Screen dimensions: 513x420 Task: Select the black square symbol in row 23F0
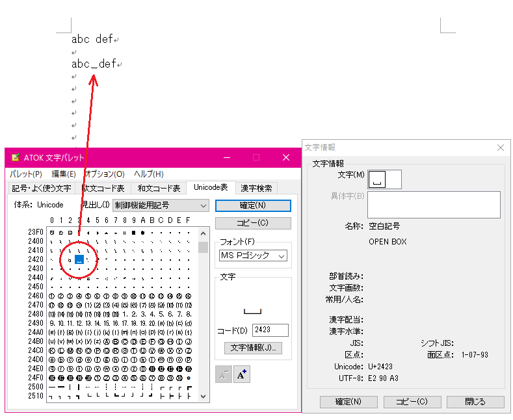pos(133,233)
